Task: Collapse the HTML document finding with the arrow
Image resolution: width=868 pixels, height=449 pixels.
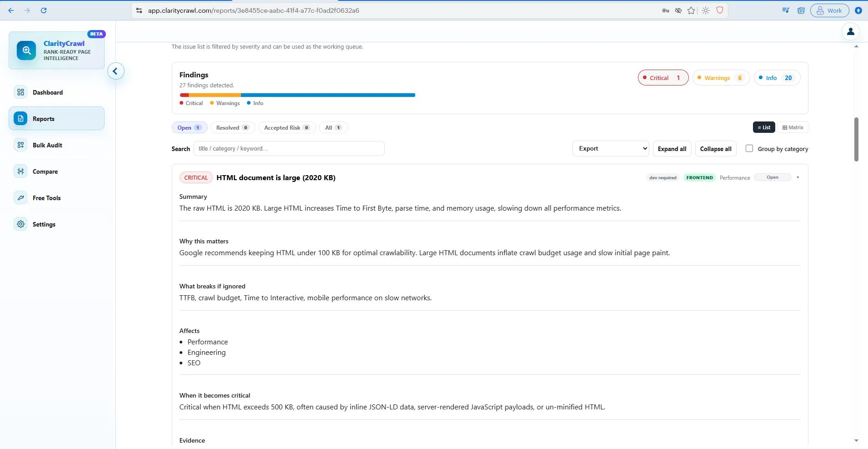Action: (798, 177)
